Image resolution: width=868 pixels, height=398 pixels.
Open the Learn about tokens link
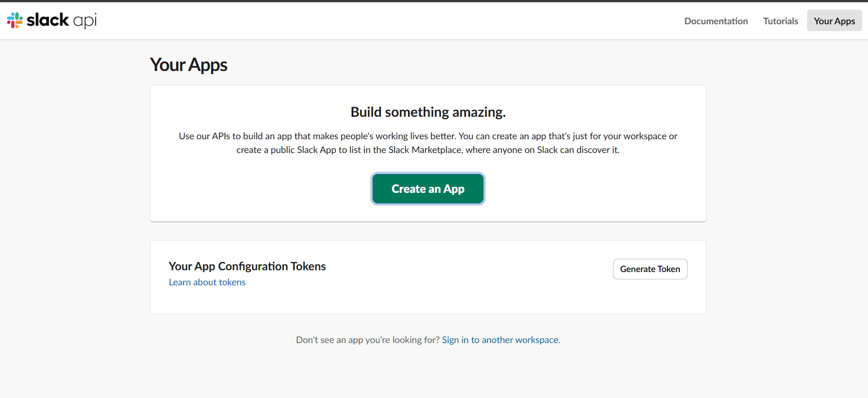[207, 282]
